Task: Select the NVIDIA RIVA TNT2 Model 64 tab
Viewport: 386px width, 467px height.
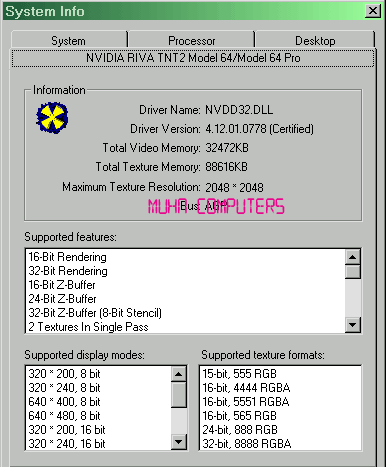Action: coord(193,58)
